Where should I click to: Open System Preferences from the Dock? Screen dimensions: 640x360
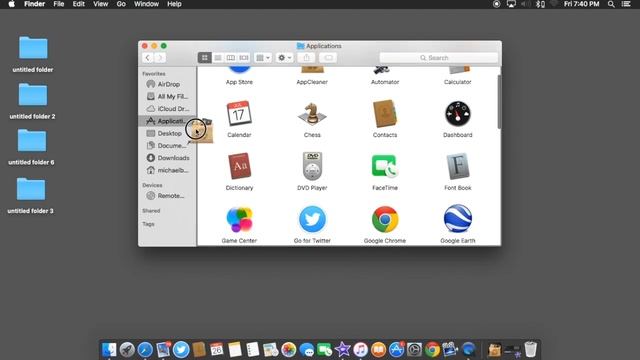pos(414,350)
